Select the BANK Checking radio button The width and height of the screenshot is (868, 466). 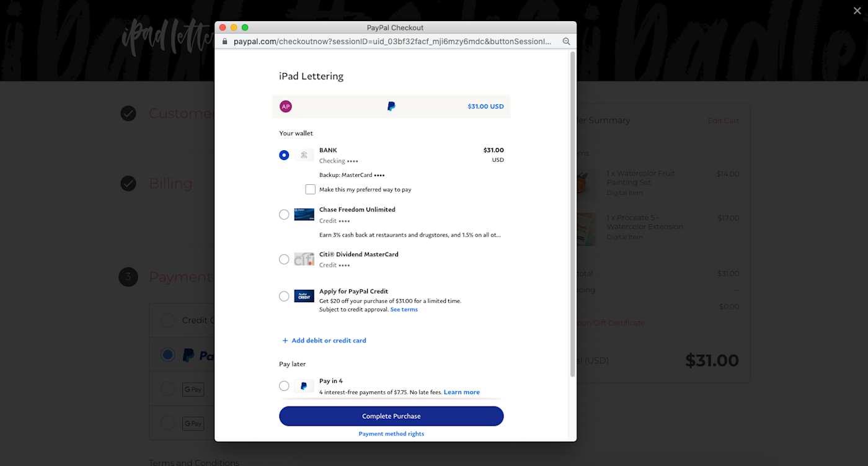click(x=284, y=155)
